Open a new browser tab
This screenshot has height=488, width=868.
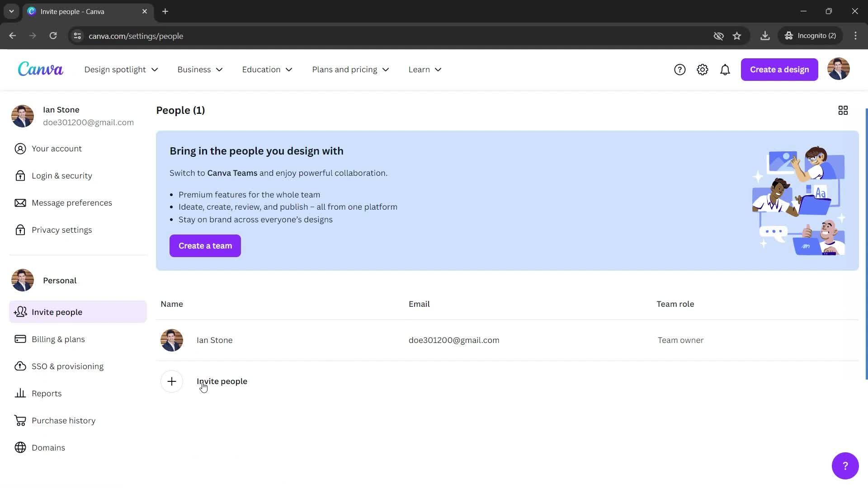165,11
